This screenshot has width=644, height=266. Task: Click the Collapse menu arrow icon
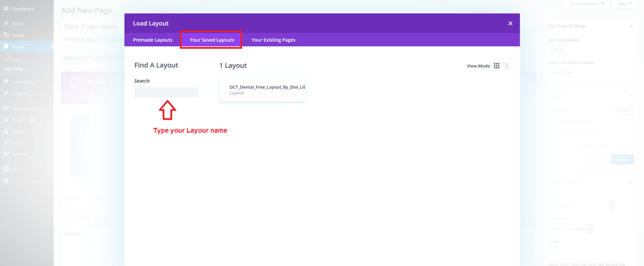coord(6,181)
